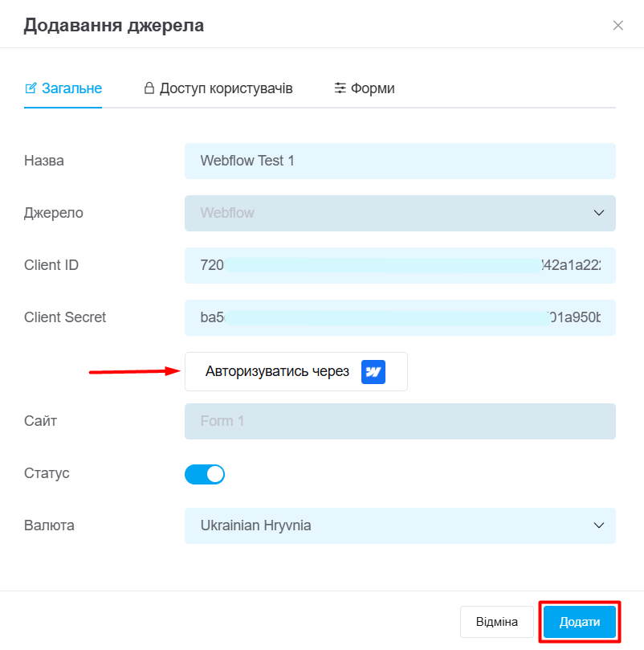Click the Сайт field showing Form 1

coord(400,421)
